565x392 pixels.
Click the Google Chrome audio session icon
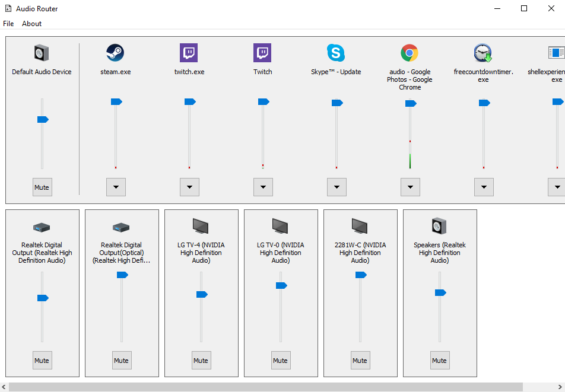[x=410, y=53]
